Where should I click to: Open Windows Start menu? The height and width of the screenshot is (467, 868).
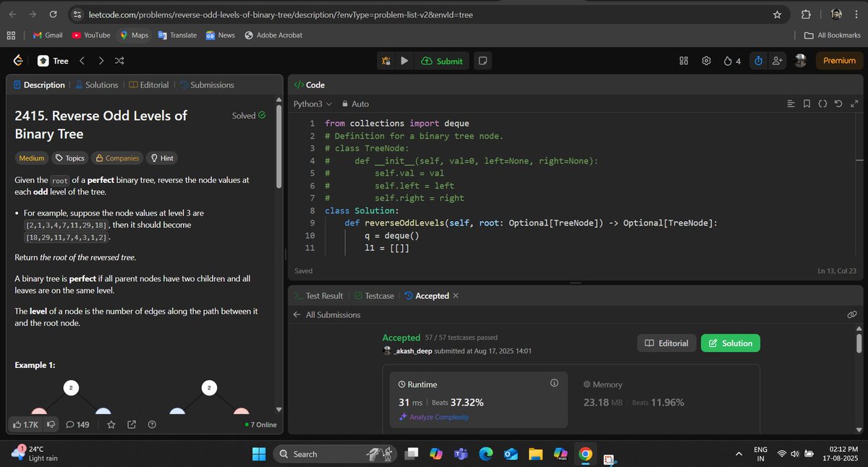(x=258, y=453)
